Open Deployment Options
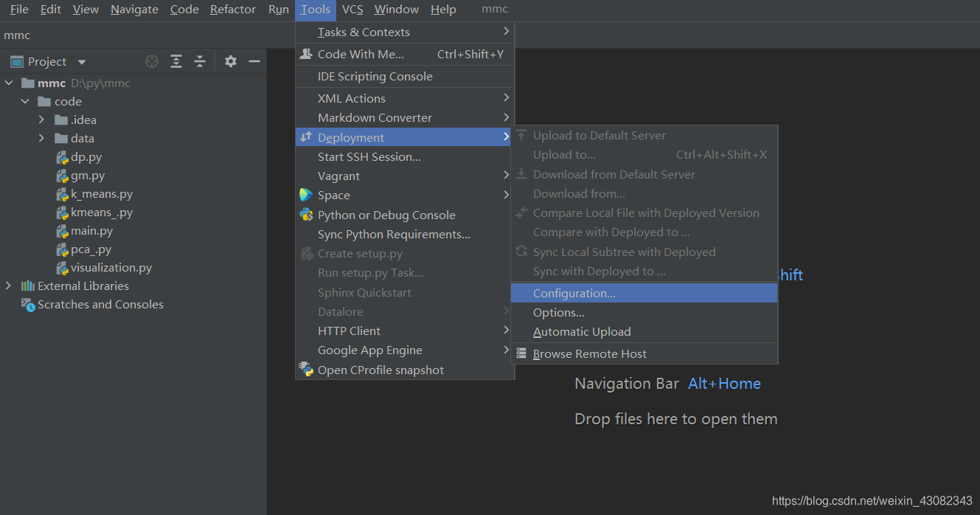Viewport: 980px width, 515px height. coord(644,313)
